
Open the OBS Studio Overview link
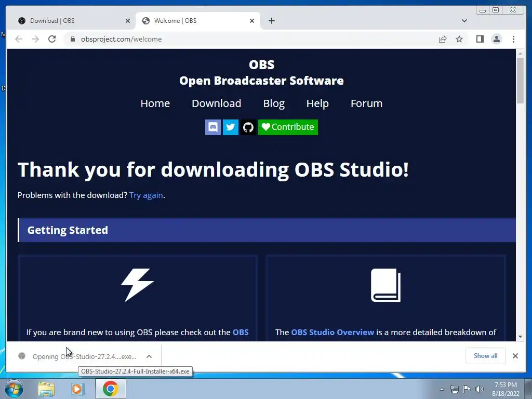click(x=332, y=332)
